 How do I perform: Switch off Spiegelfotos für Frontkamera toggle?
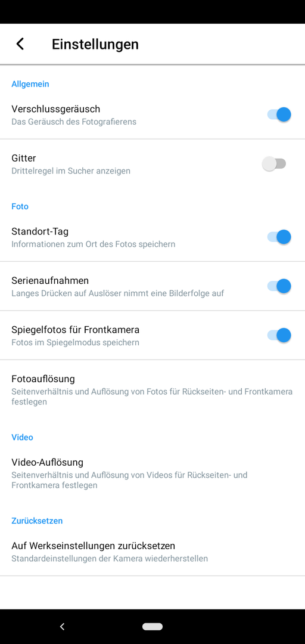(x=279, y=335)
